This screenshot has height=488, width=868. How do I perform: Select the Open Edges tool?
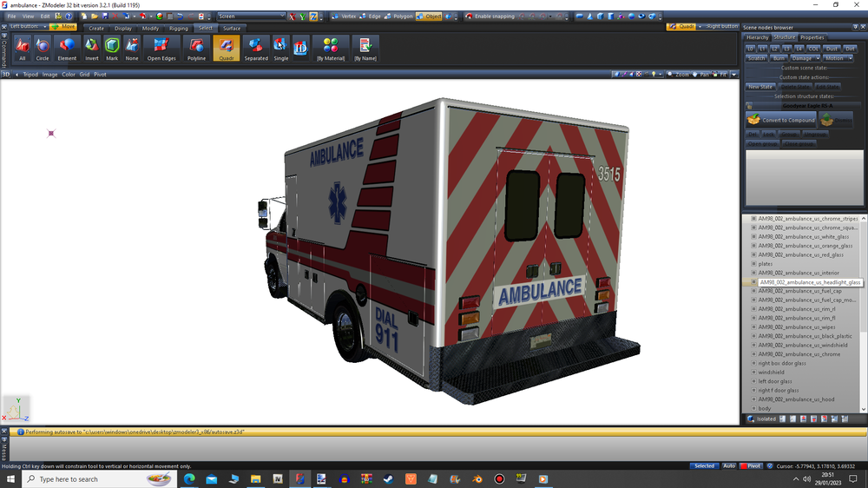click(161, 48)
